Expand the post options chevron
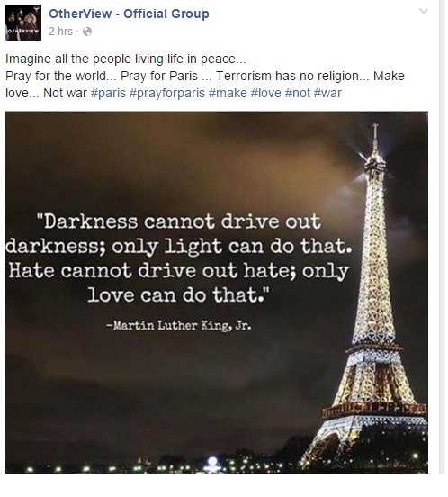 [424, 12]
